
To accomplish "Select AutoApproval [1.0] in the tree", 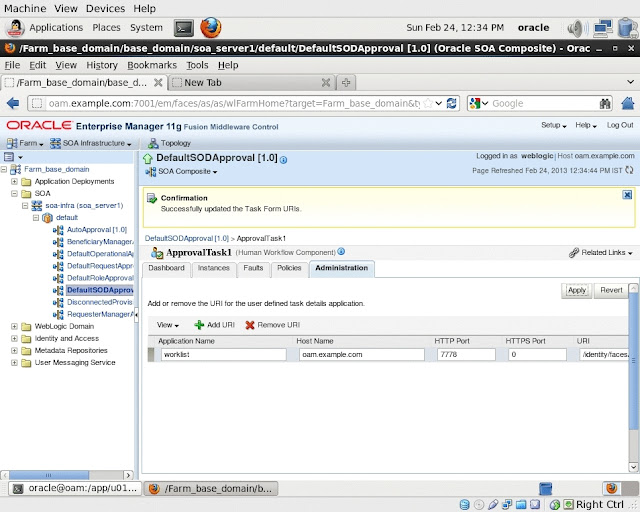I will tap(97, 229).
